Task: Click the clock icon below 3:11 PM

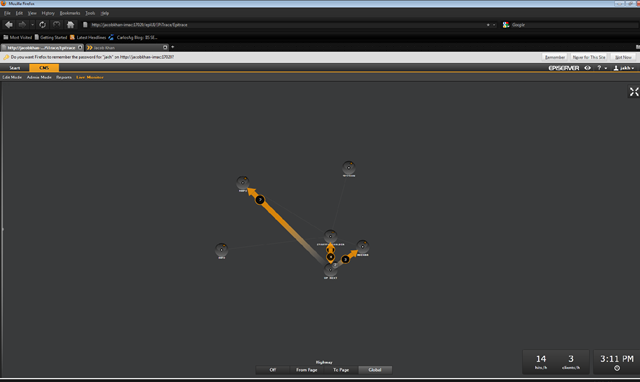Action: click(x=617, y=368)
